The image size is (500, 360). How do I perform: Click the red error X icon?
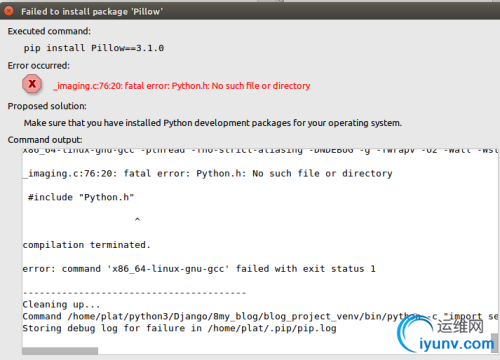coord(32,84)
